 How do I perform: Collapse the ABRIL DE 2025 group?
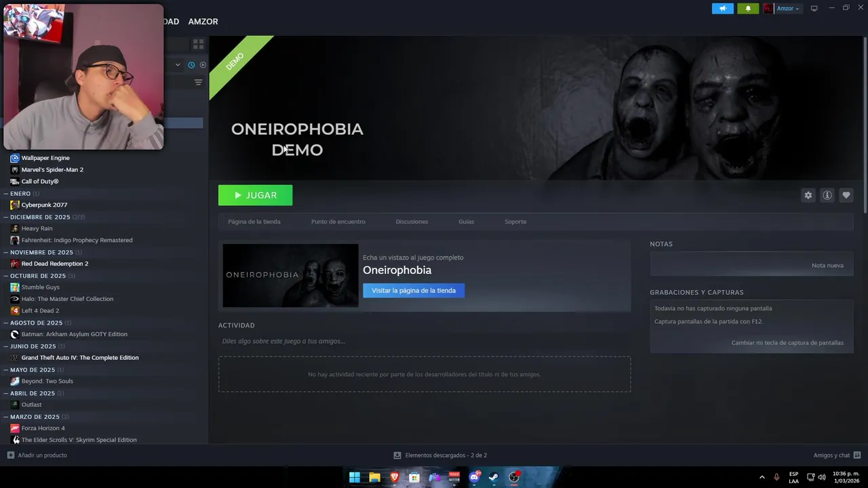click(x=6, y=393)
